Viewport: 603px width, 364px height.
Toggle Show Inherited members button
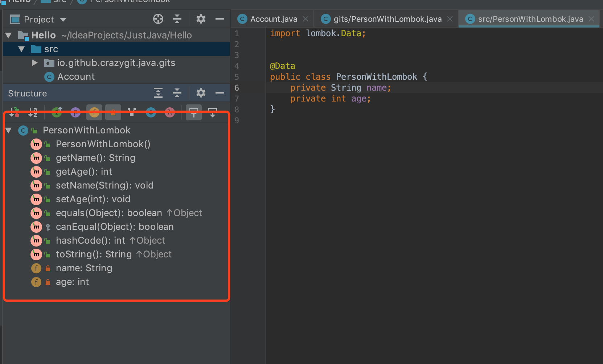pos(57,112)
